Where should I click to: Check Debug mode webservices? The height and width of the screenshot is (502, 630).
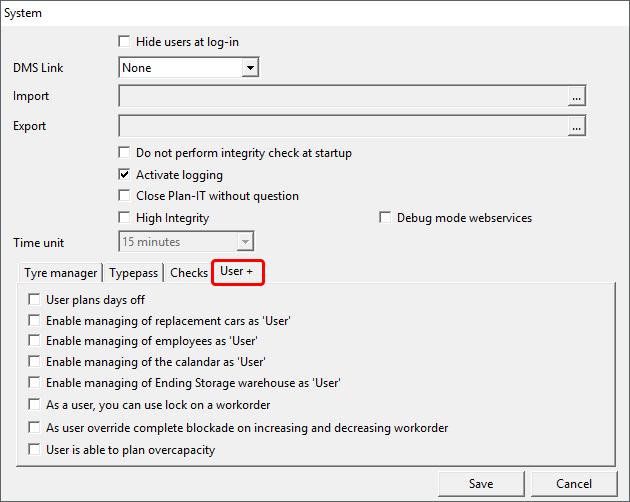click(385, 218)
